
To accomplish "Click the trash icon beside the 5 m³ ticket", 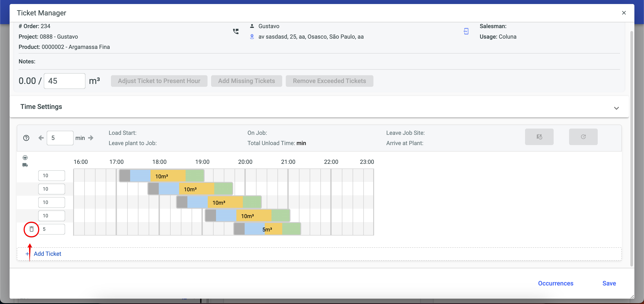I will 32,229.
